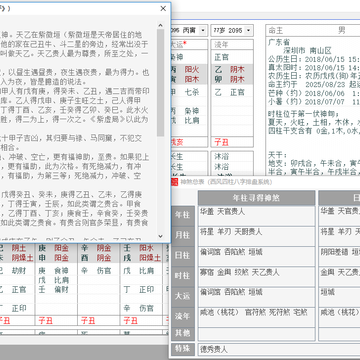
Task: Open the 丙寅 大运 dropdown
Action: pos(203,31)
